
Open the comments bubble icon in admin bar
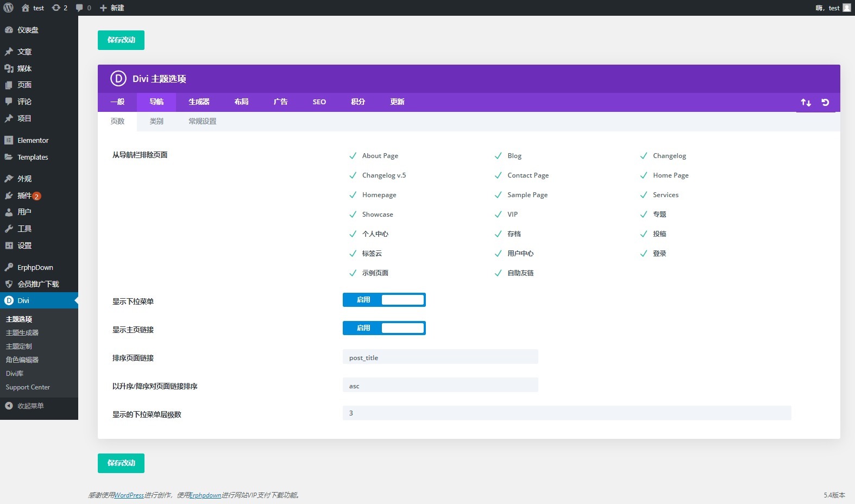point(79,8)
